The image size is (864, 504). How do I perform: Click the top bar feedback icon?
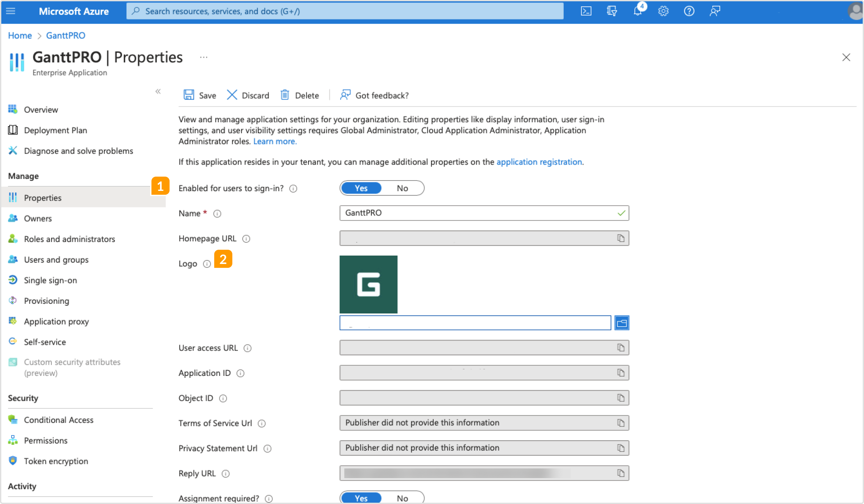715,11
